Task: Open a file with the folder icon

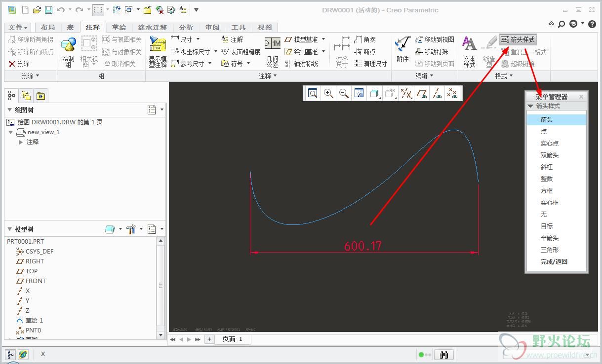Action: pyautogui.click(x=37, y=9)
